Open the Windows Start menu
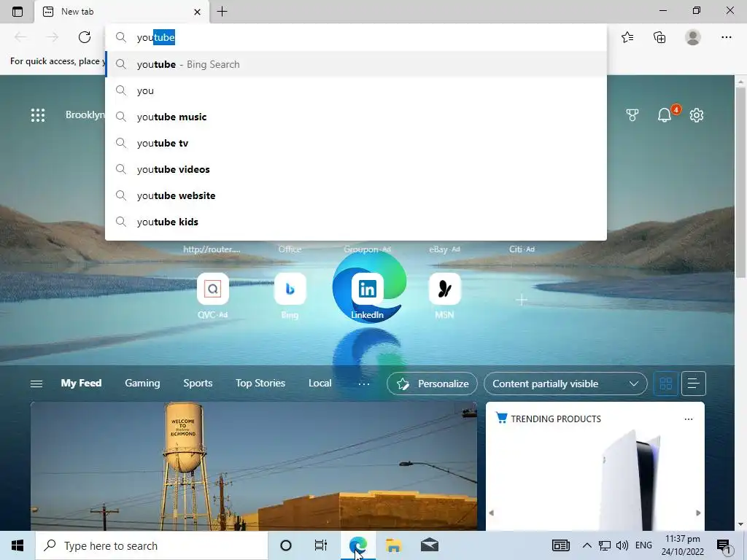Viewport: 747px width, 560px height. (x=18, y=545)
